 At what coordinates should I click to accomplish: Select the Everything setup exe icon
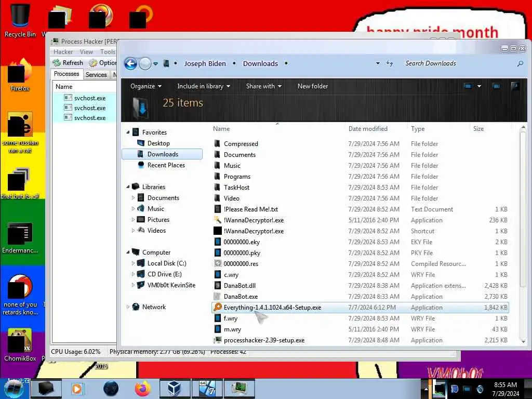[x=218, y=308]
